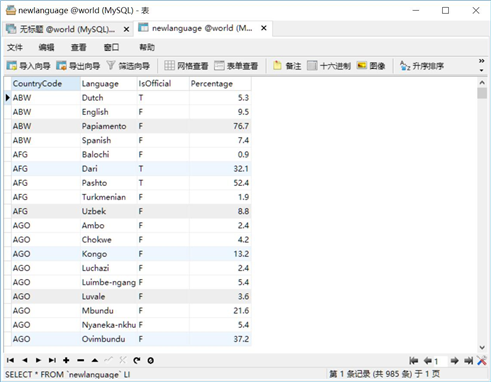Select the Turkmenian cell
491x382 pixels.
(109, 197)
